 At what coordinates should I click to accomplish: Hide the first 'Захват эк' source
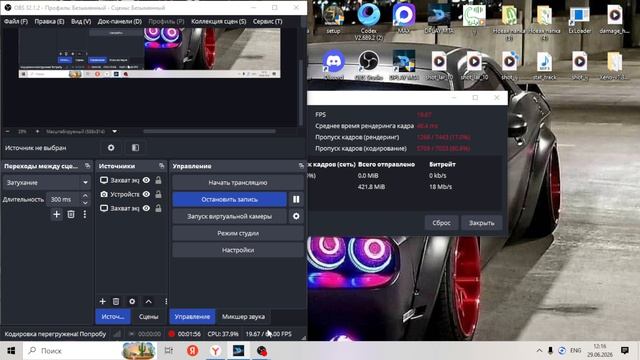(146, 180)
